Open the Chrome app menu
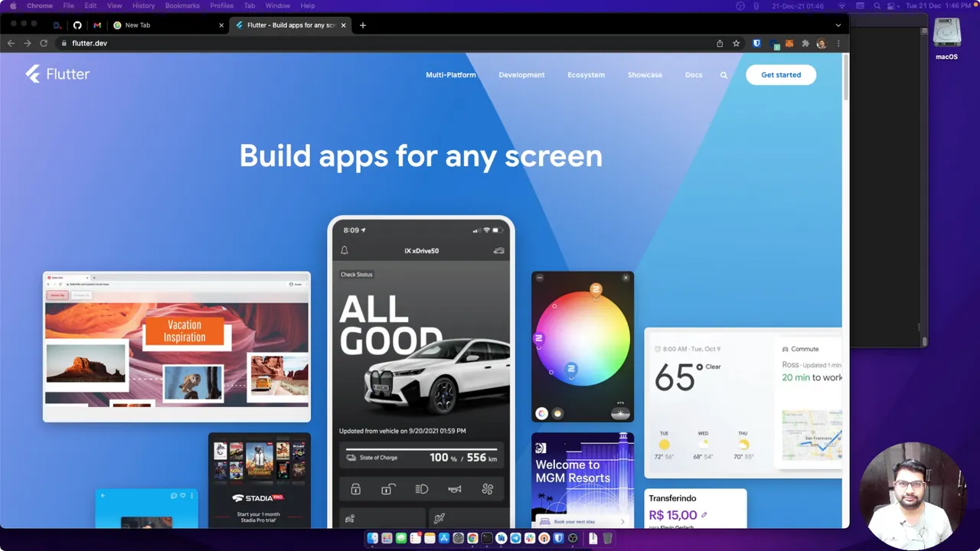This screenshot has height=551, width=980. click(40, 5)
